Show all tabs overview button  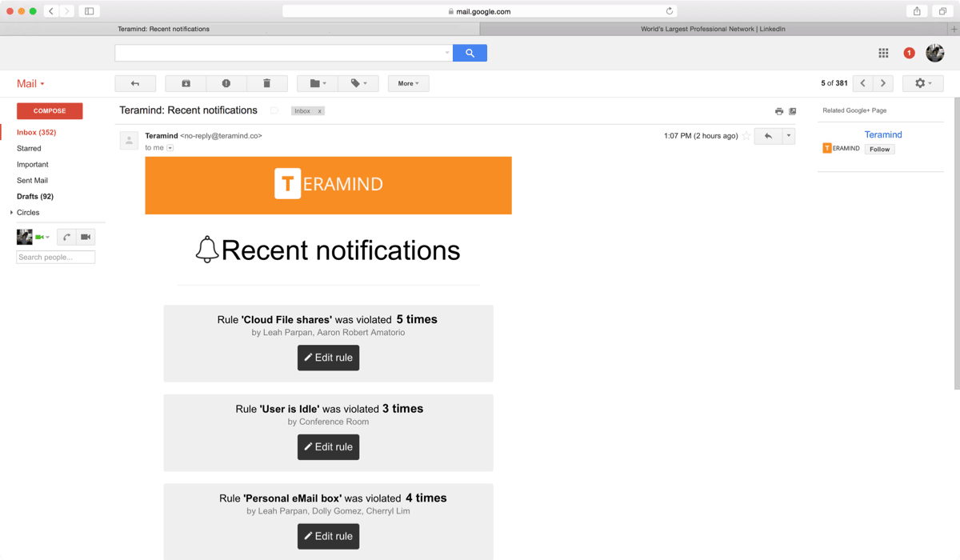942,11
